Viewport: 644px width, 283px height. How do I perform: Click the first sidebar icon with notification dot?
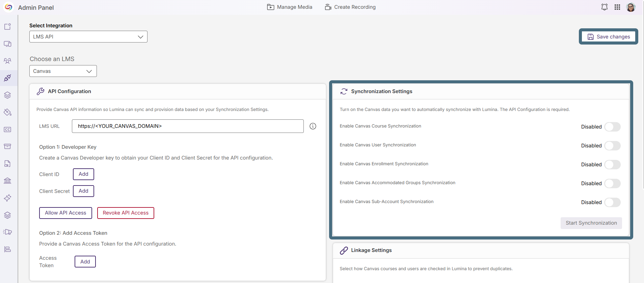[x=7, y=27]
